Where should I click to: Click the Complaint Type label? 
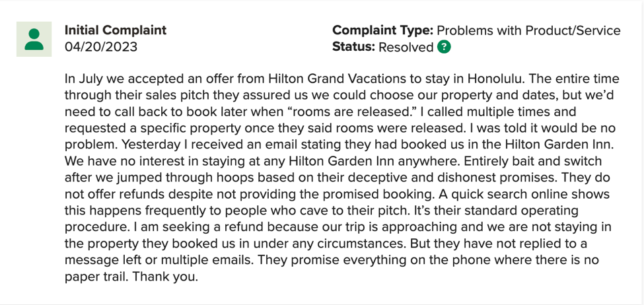[383, 31]
